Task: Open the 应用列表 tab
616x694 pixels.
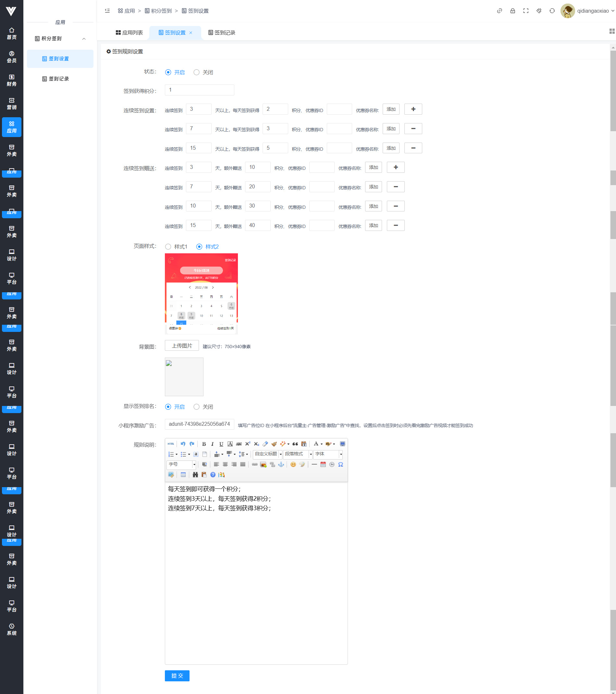Action: coord(129,32)
